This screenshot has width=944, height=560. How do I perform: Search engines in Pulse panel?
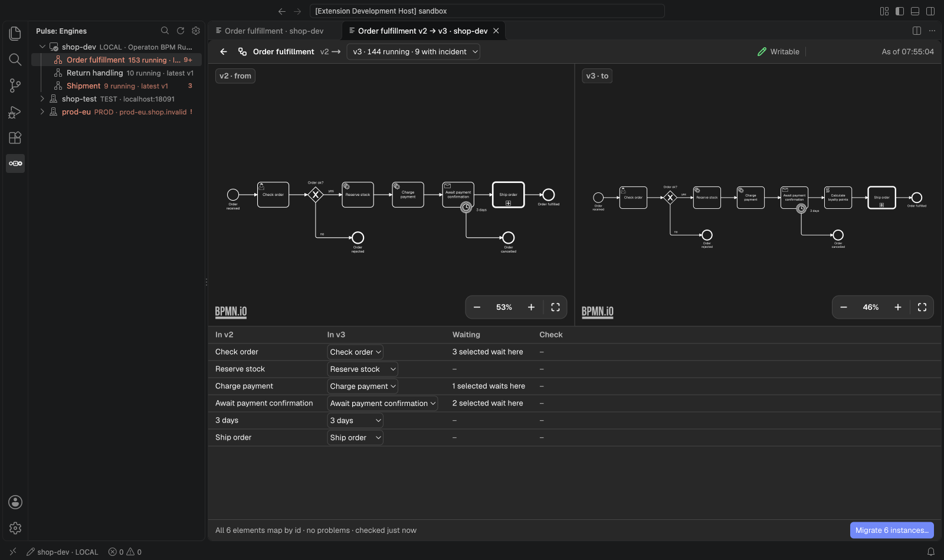pyautogui.click(x=165, y=31)
